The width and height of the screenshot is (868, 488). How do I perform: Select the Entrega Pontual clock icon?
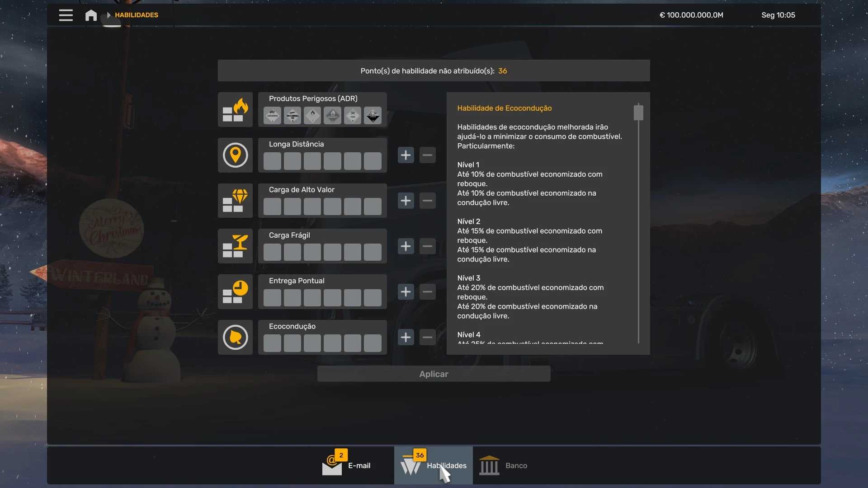tap(235, 292)
